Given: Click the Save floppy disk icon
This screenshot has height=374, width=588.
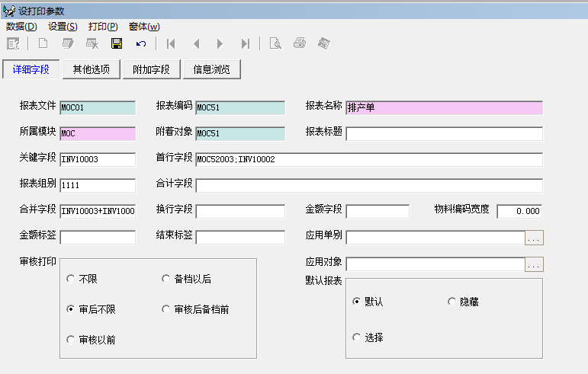Looking at the screenshot, I should point(117,43).
